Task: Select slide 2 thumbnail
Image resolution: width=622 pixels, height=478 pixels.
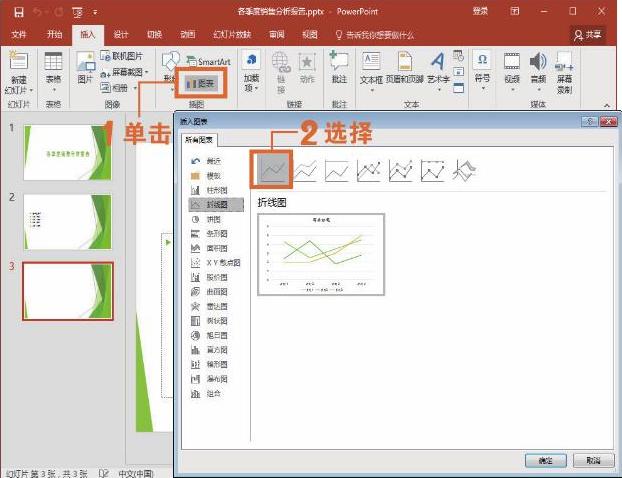Action: [67, 221]
